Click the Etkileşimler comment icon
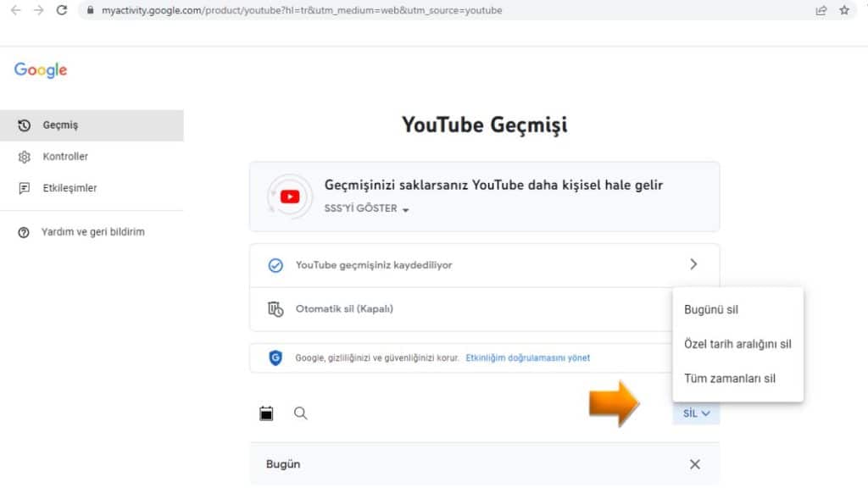 pos(24,189)
